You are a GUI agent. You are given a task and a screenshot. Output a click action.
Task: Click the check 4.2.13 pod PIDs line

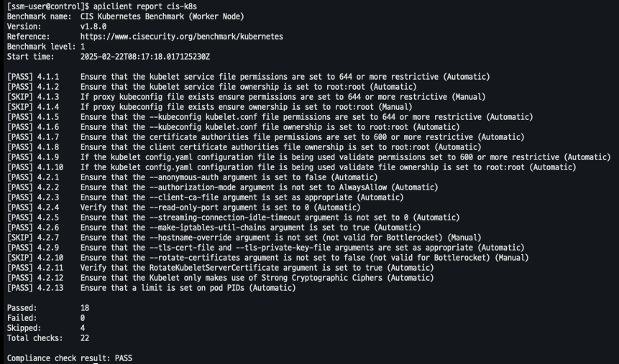[x=188, y=288]
